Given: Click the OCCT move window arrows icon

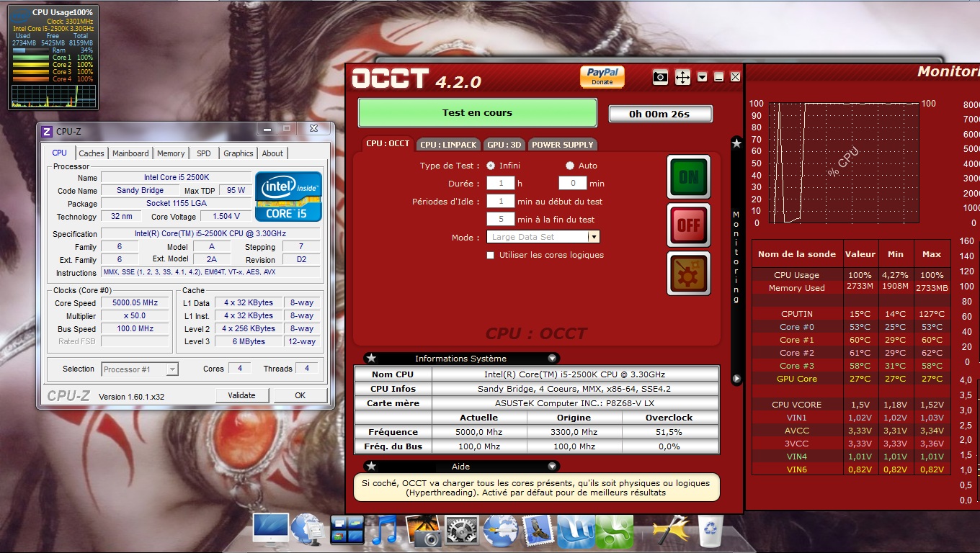Looking at the screenshot, I should [682, 77].
